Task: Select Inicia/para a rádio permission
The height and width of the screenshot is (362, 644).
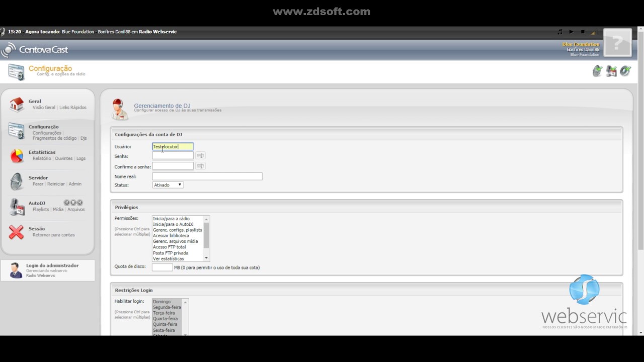Action: click(178, 219)
